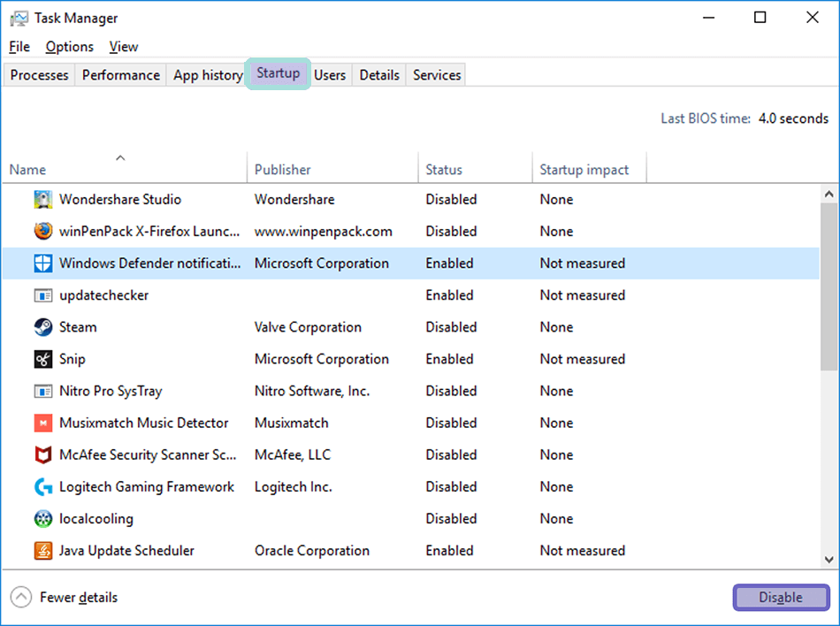840x626 pixels.
Task: Click the Logitech Gaming Framework icon
Action: click(43, 487)
